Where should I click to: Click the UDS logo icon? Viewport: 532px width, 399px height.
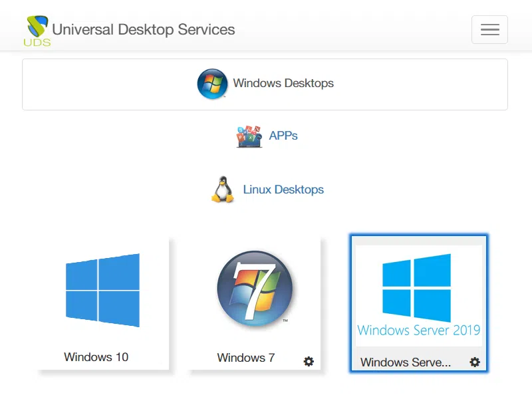pyautogui.click(x=37, y=30)
